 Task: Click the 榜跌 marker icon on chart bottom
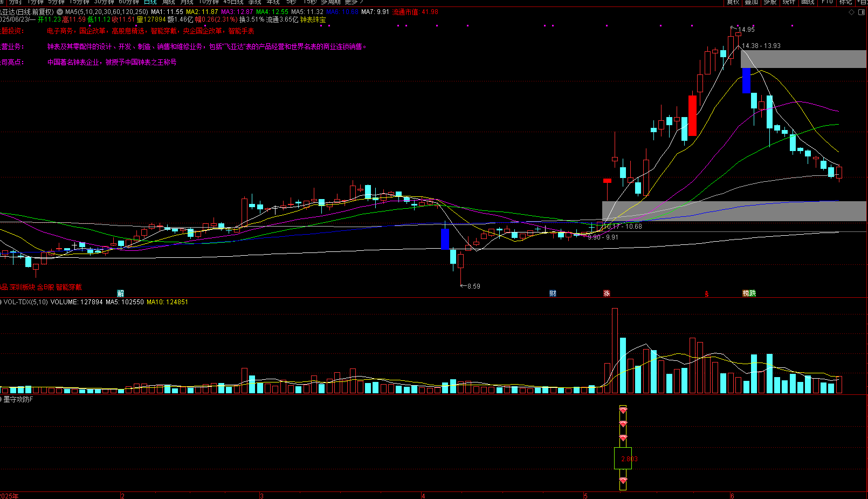[749, 293]
